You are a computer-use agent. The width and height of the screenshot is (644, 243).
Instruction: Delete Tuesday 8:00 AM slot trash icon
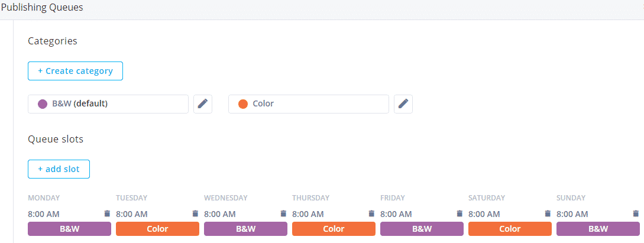(x=195, y=213)
